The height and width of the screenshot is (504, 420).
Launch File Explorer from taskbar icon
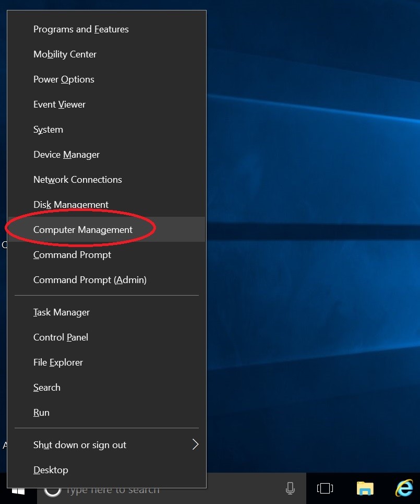click(x=365, y=489)
